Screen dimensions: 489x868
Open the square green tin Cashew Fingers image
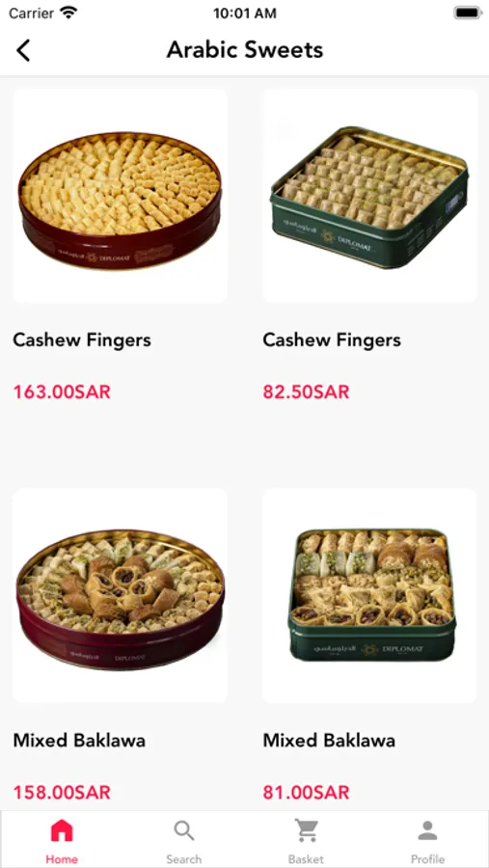370,196
